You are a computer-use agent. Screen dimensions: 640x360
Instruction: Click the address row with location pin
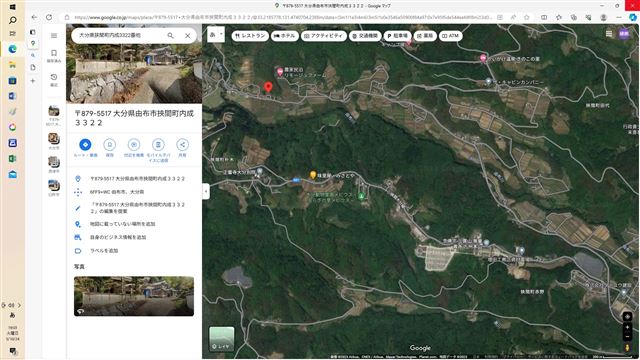coord(134,179)
